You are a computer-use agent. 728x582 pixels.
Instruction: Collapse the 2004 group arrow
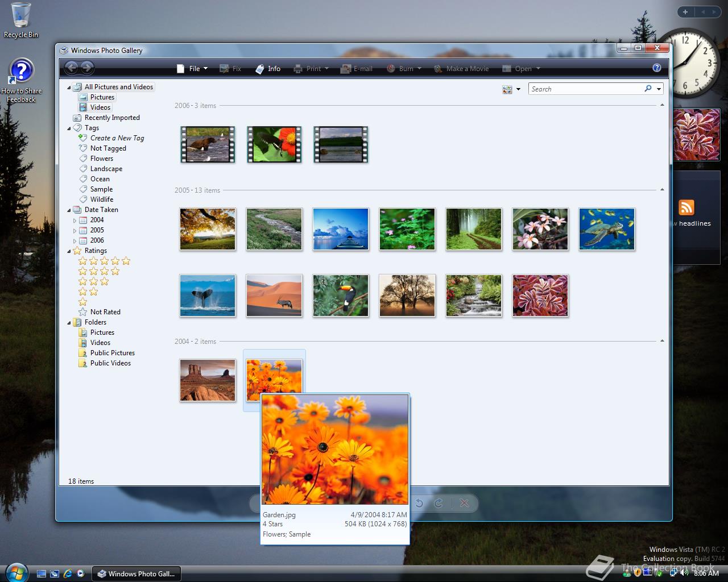(x=662, y=341)
